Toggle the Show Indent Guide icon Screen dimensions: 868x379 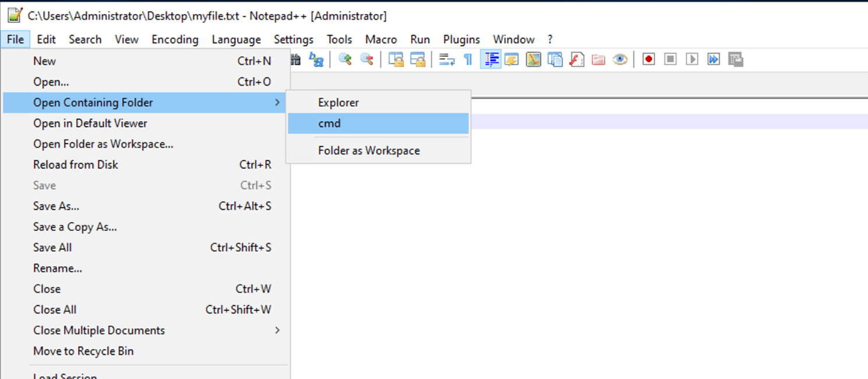pyautogui.click(x=491, y=59)
